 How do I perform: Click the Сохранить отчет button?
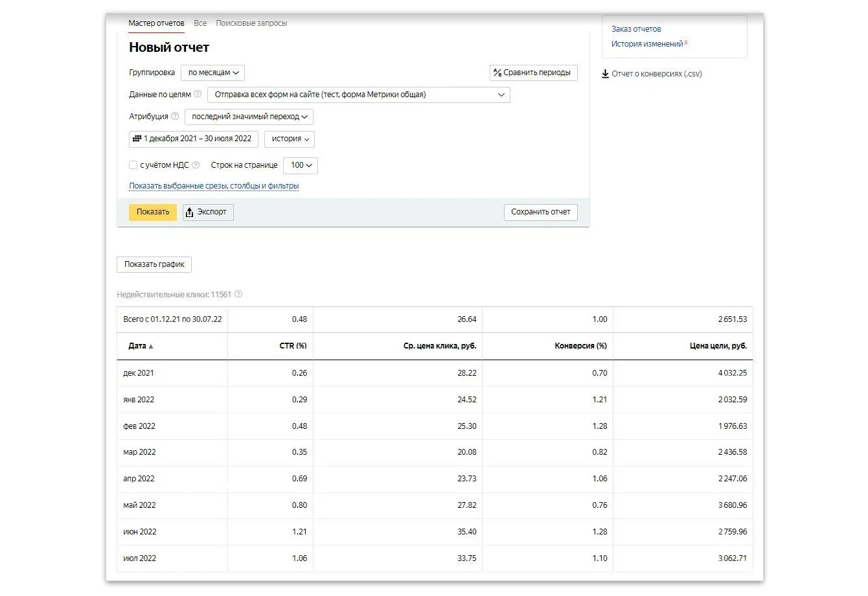click(540, 212)
